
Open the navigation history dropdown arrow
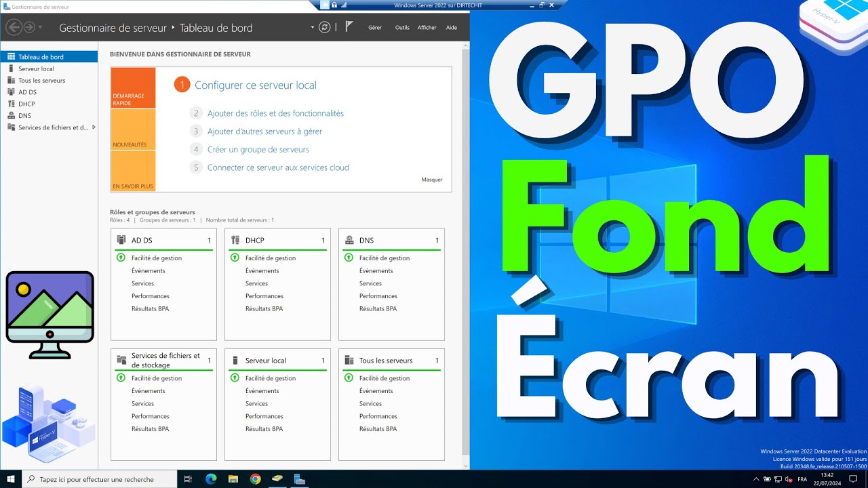pyautogui.click(x=41, y=28)
